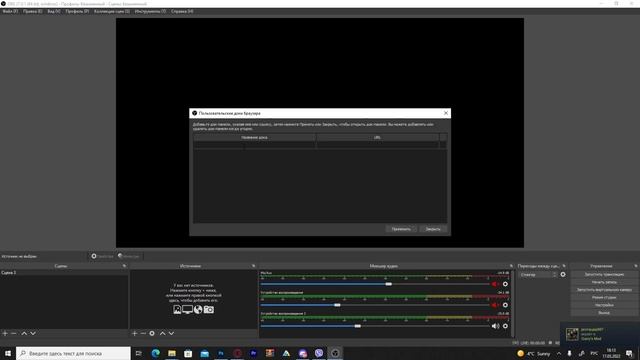Viewport: 640px width, 360px height.
Task: Pop out the Scene Transitions dock panel
Action: pos(564,266)
